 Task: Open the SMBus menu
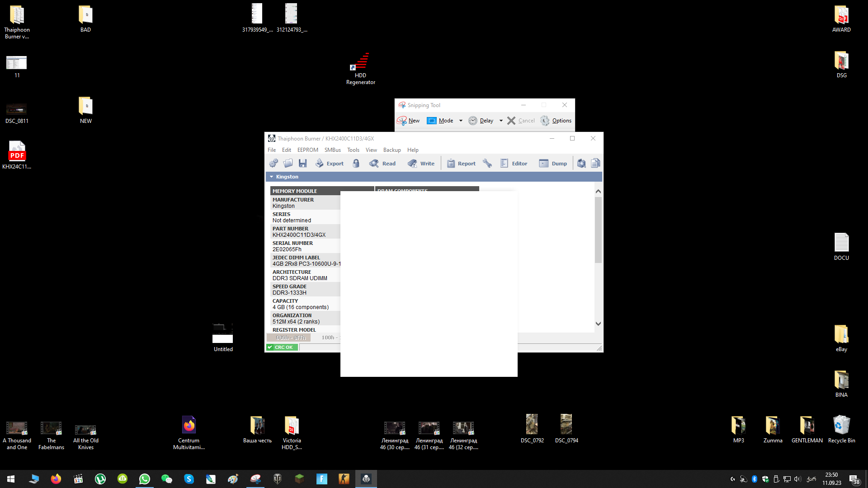coord(332,150)
